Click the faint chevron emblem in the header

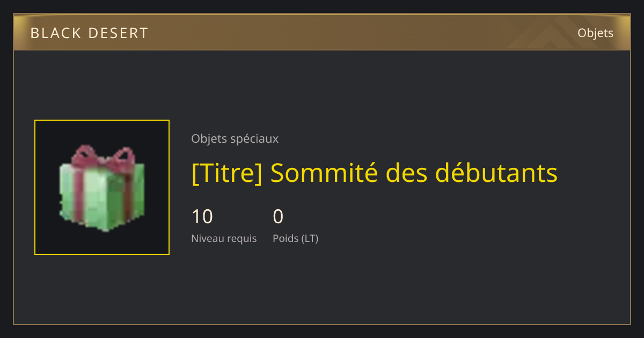click(x=542, y=34)
